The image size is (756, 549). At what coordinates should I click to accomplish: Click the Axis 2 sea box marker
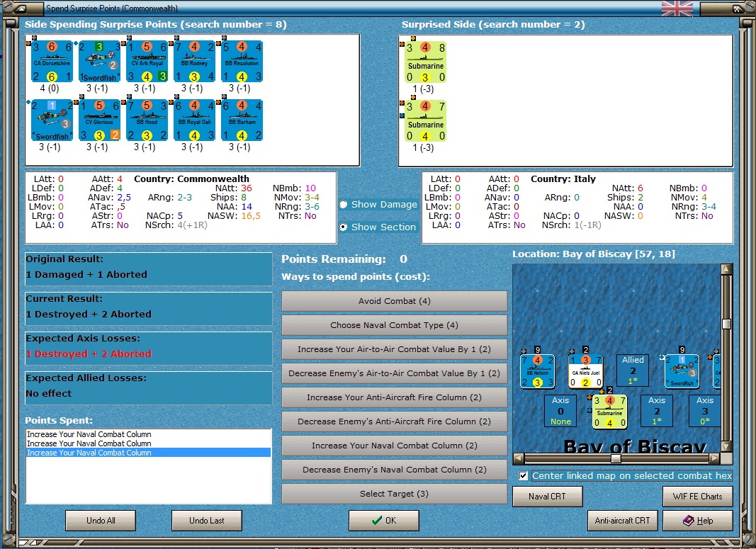[657, 411]
